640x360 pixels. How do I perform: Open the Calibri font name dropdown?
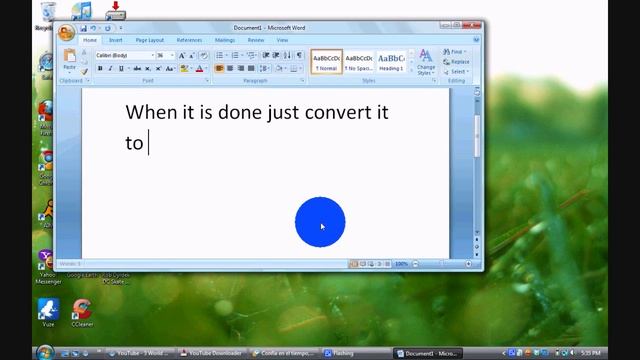(x=153, y=56)
